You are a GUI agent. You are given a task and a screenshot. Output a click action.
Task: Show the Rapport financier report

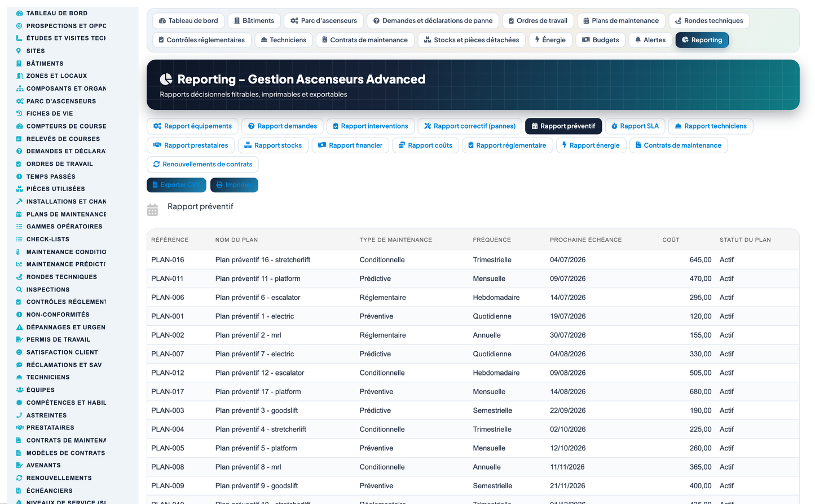(350, 145)
